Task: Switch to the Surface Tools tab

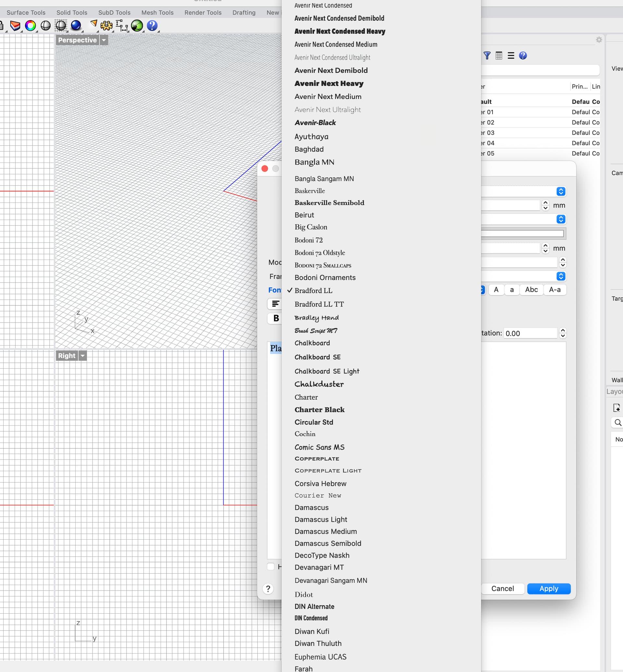Action: point(26,12)
